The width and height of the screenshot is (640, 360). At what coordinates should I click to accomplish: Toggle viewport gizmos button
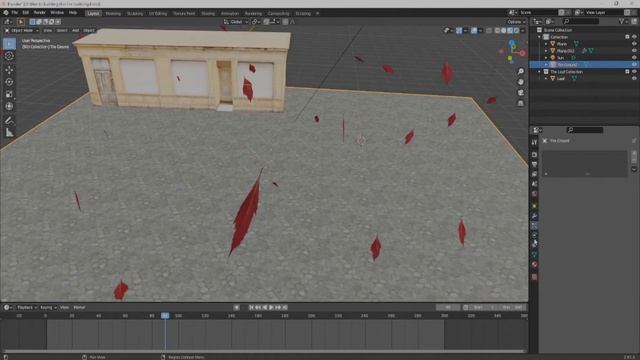coord(459,30)
